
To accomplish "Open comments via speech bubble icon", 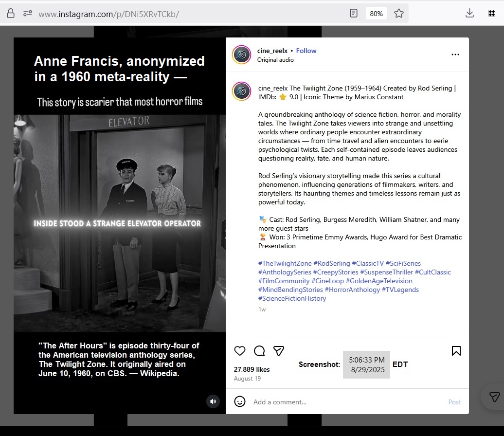I will click(259, 351).
